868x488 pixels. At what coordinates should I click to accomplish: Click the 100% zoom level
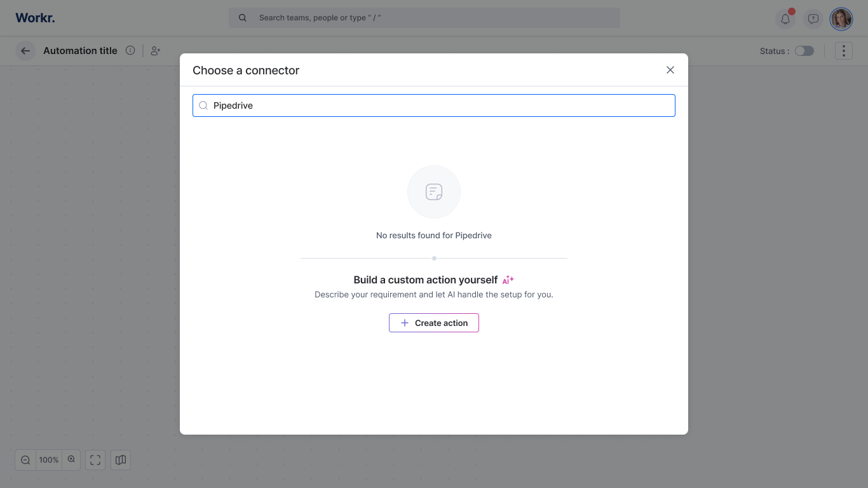(x=49, y=460)
